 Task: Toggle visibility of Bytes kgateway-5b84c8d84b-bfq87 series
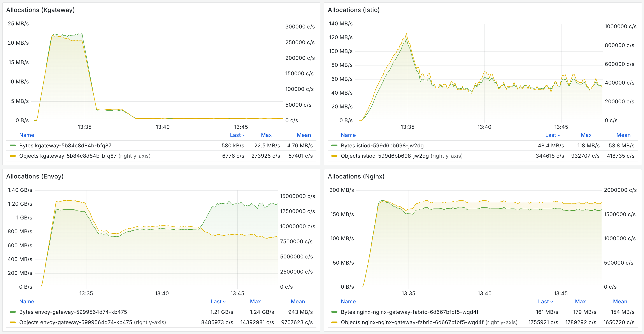click(x=65, y=146)
